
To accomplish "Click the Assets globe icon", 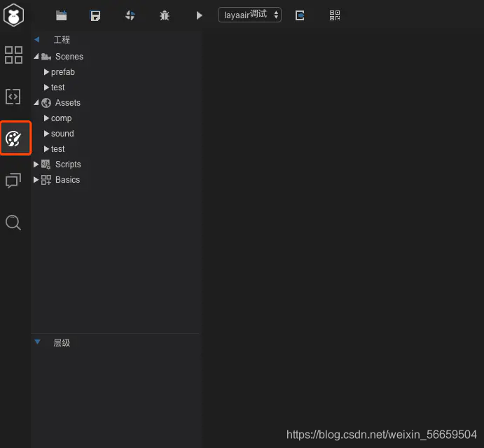I will pyautogui.click(x=46, y=103).
